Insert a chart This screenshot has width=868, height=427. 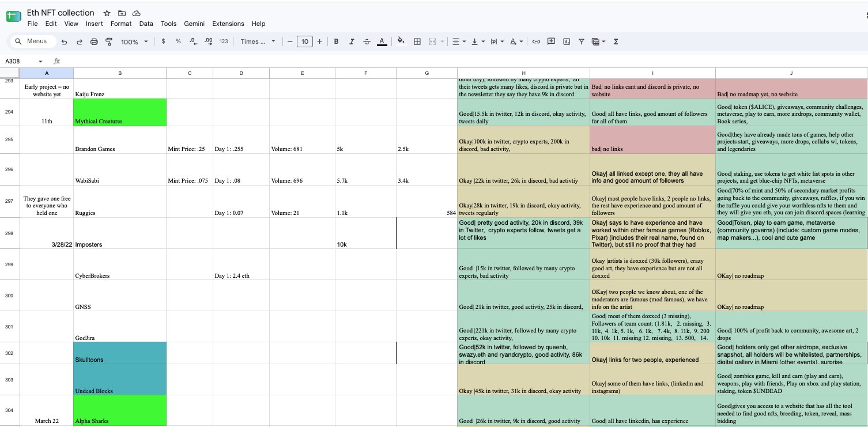point(566,41)
